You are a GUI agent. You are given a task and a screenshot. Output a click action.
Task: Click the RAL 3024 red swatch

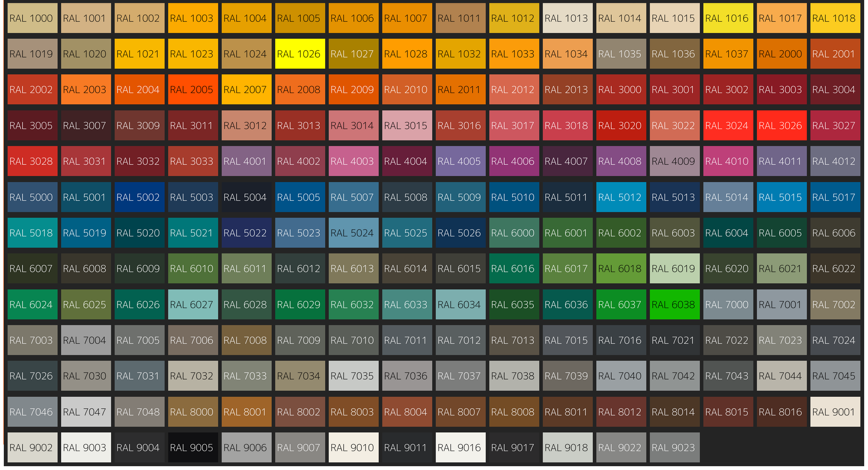pos(728,125)
